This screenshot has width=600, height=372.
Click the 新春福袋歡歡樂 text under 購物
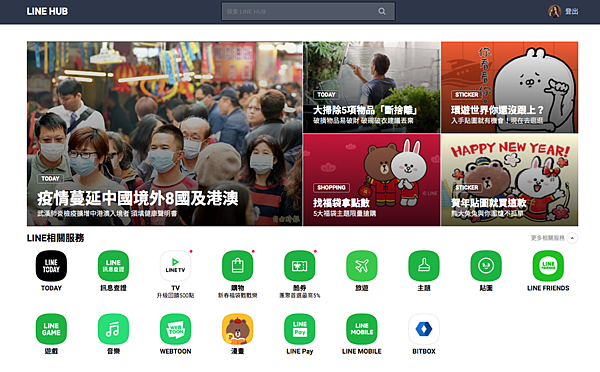tap(238, 295)
